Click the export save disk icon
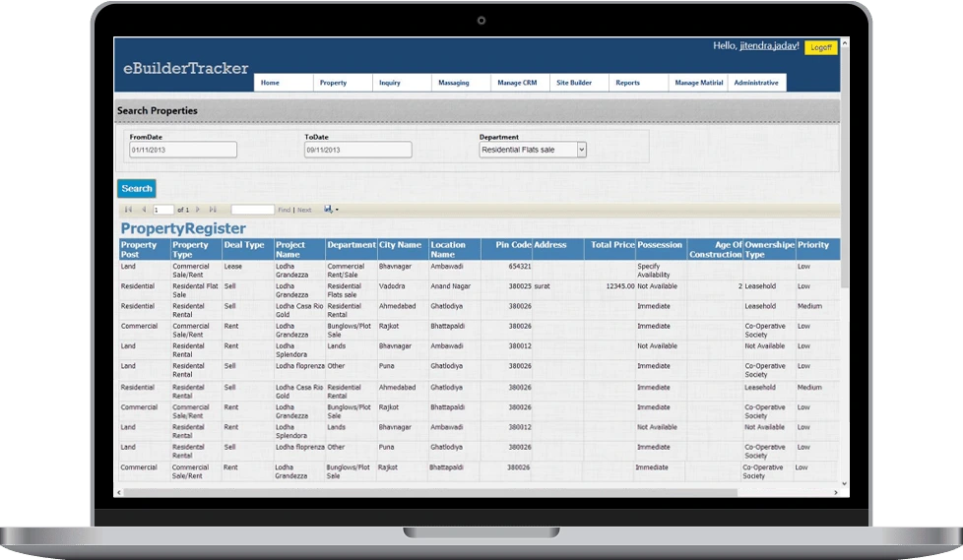The width and height of the screenshot is (963, 560). (328, 210)
